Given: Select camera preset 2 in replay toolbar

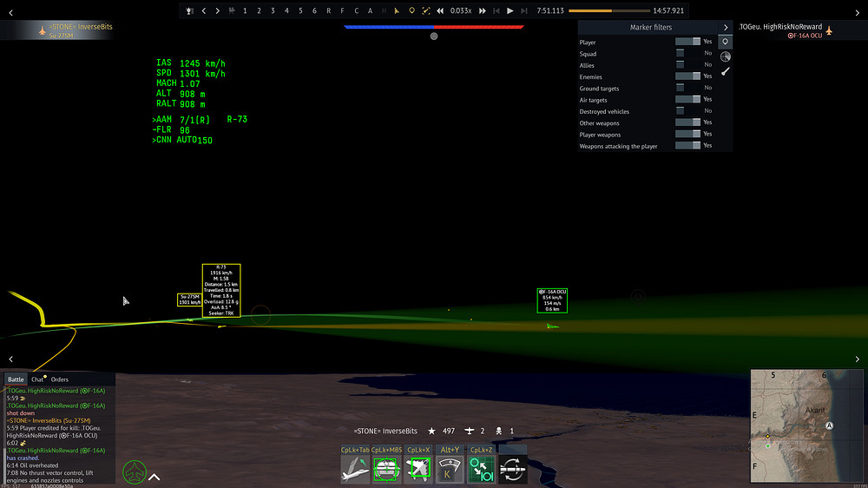Looking at the screenshot, I should tap(259, 10).
